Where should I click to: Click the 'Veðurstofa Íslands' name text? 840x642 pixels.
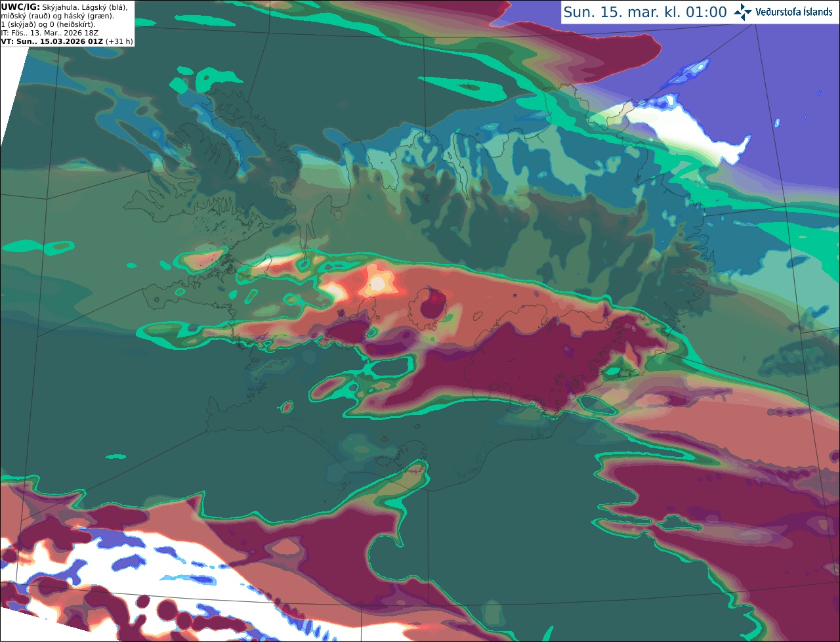pyautogui.click(x=793, y=12)
